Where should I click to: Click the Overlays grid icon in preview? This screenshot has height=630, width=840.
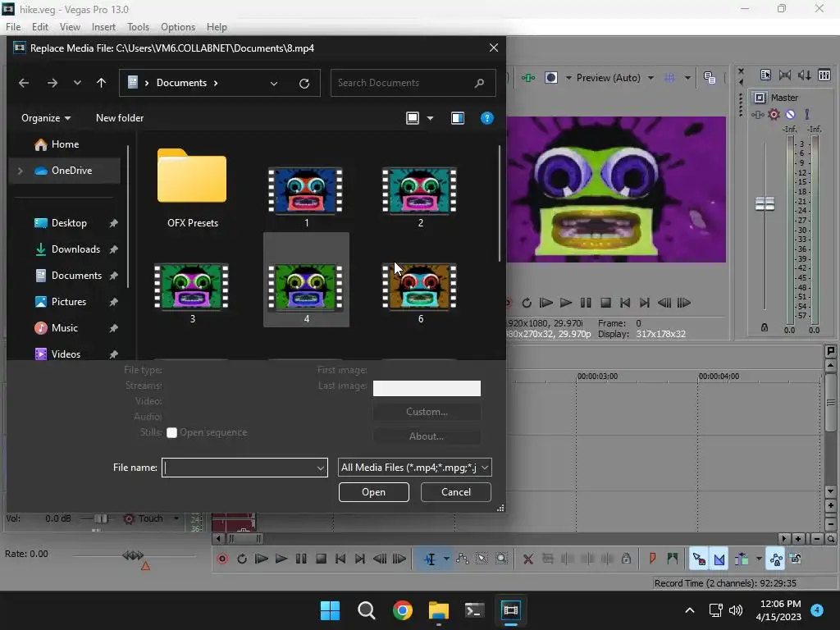[669, 78]
